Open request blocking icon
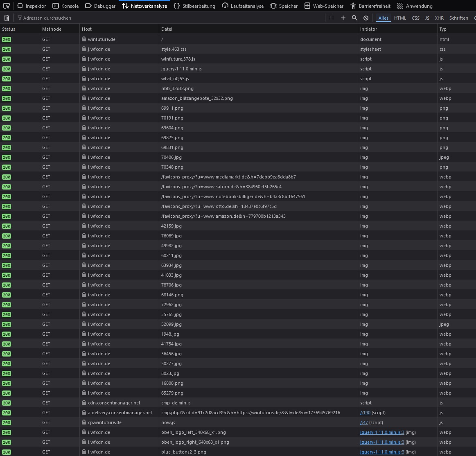The height and width of the screenshot is (456, 476). click(366, 18)
